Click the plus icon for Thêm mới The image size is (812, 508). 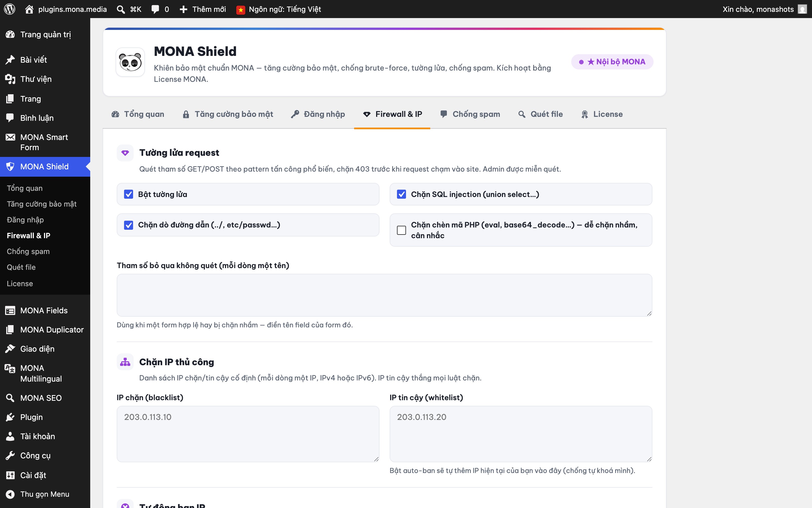pos(183,9)
